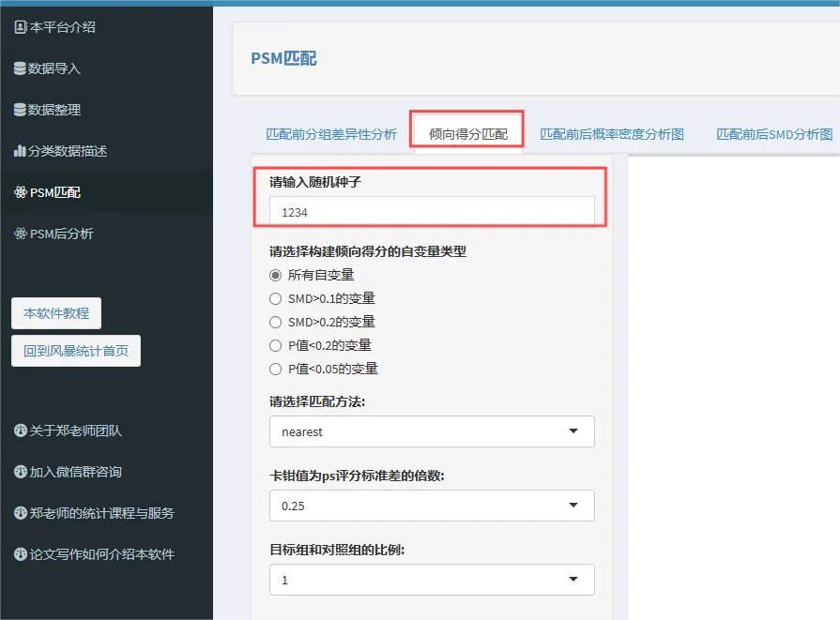Click the random seed input field
The height and width of the screenshot is (620, 840).
pyautogui.click(x=432, y=212)
